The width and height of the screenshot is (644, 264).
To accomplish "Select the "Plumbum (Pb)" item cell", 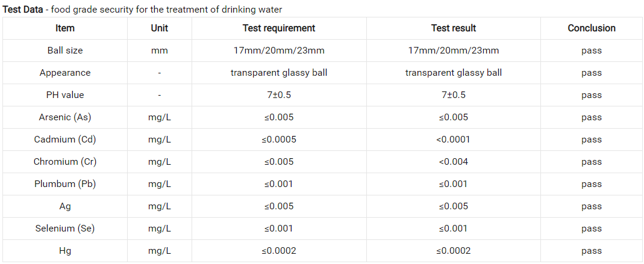I will 65,184.
